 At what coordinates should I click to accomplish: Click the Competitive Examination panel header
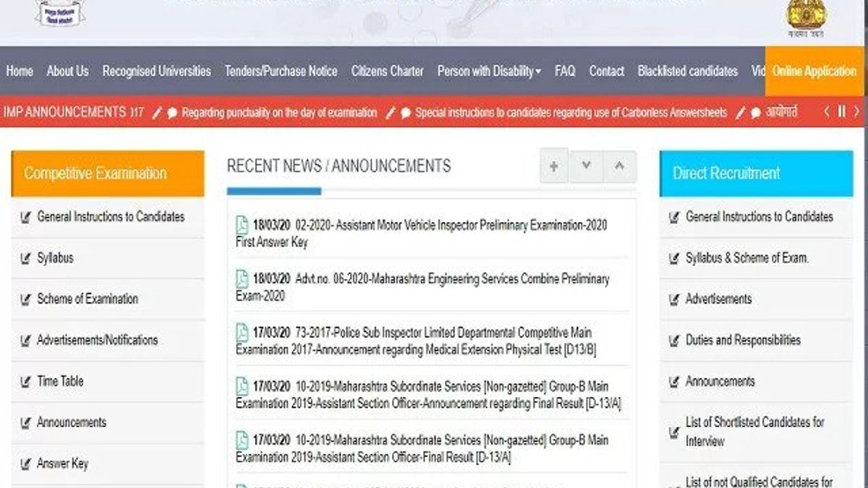[108, 174]
